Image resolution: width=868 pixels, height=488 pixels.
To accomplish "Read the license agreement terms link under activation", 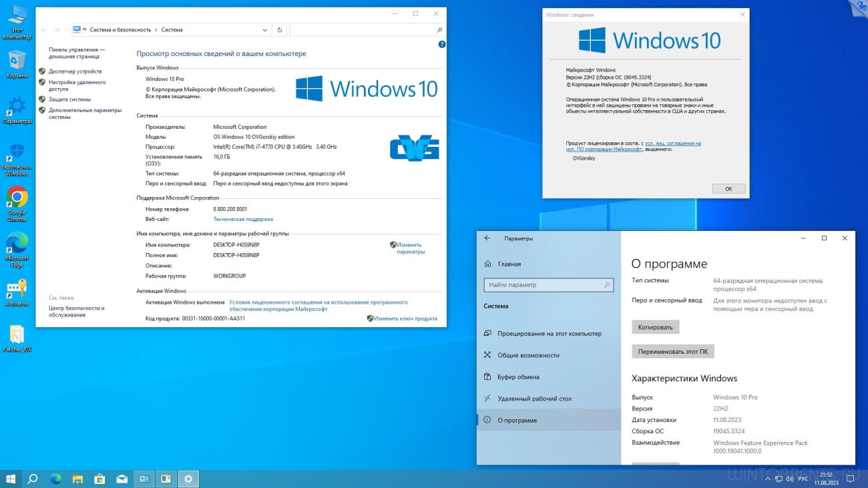I will tap(318, 306).
